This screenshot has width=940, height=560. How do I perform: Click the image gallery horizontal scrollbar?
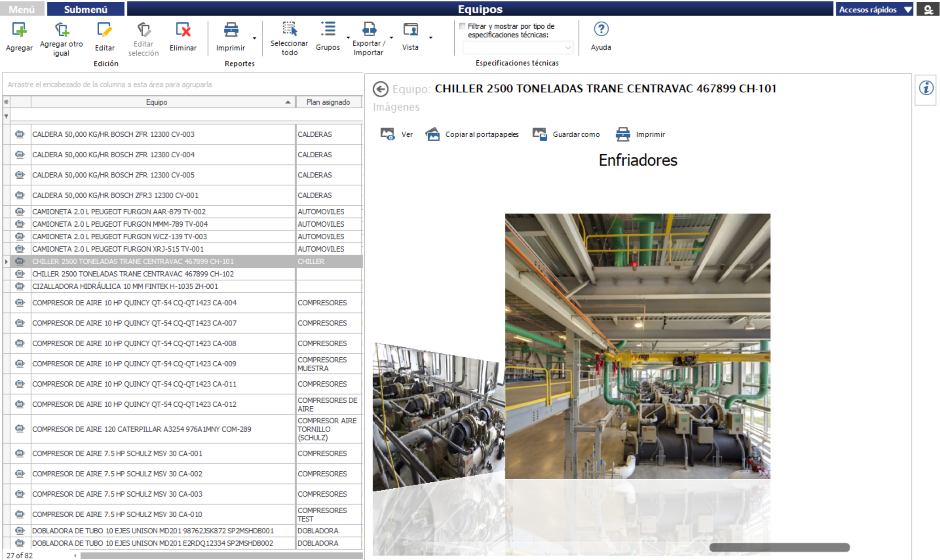[780, 547]
